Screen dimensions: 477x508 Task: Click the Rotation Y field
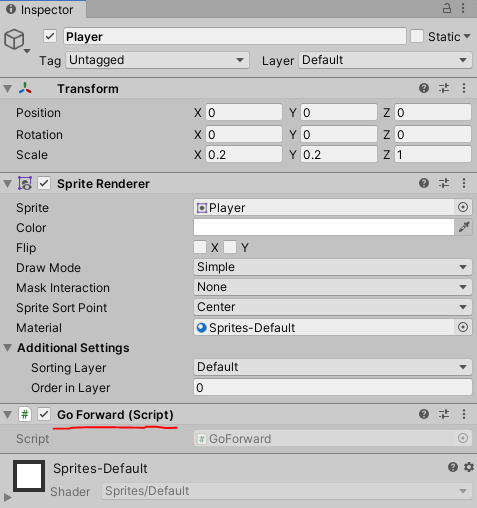point(339,134)
